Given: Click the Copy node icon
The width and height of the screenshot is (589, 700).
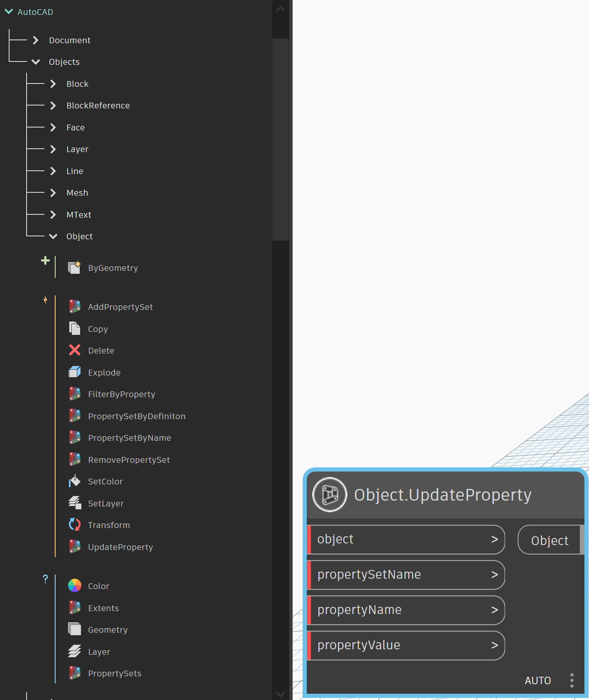Looking at the screenshot, I should pos(75,328).
